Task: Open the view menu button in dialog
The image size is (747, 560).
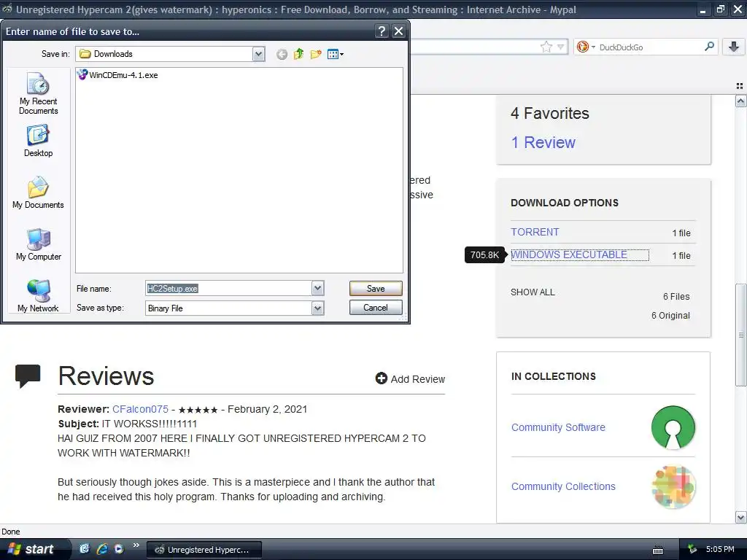Action: click(336, 54)
